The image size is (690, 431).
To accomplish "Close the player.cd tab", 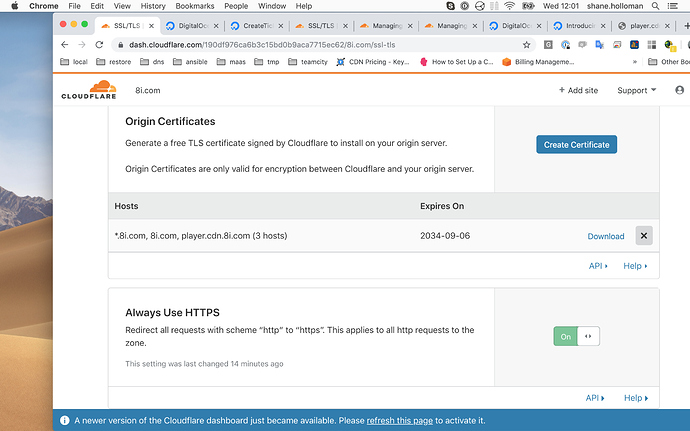I will pyautogui.click(x=667, y=26).
